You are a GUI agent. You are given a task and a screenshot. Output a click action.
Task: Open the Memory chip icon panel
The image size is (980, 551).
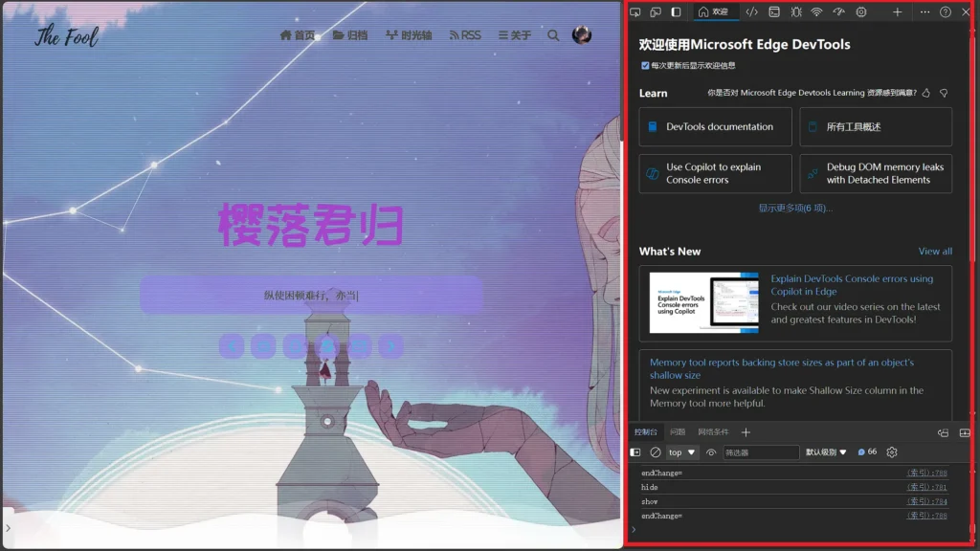click(x=861, y=11)
